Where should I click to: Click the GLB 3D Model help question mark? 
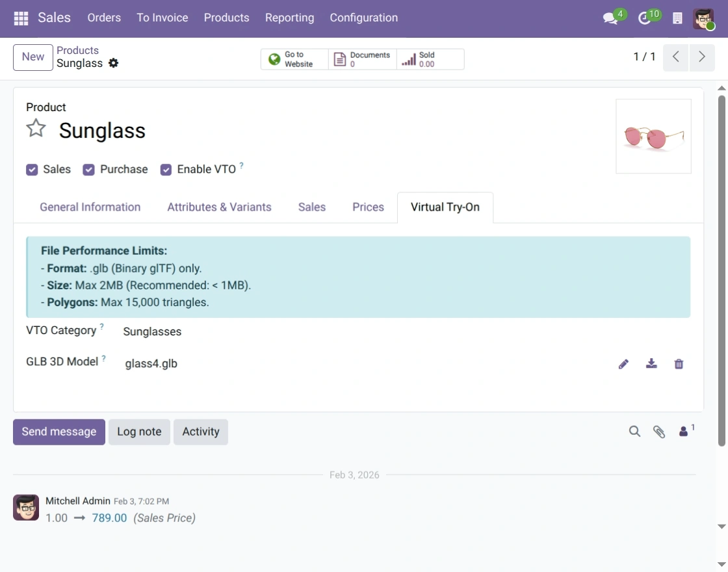[x=103, y=358]
